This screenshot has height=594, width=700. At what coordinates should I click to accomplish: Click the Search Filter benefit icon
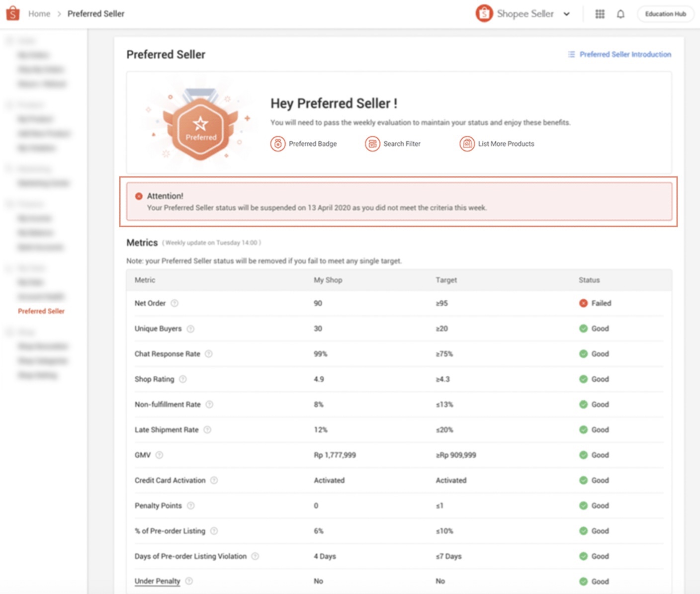(372, 144)
